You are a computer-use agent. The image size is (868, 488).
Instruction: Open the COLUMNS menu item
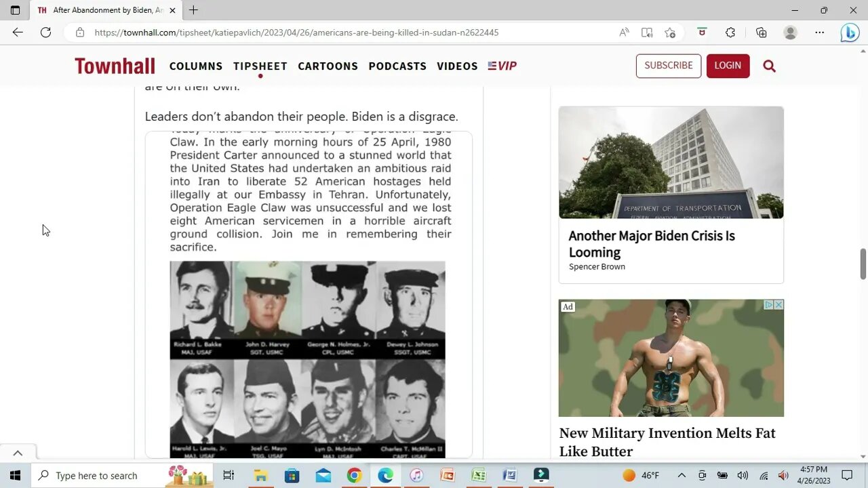click(x=196, y=66)
